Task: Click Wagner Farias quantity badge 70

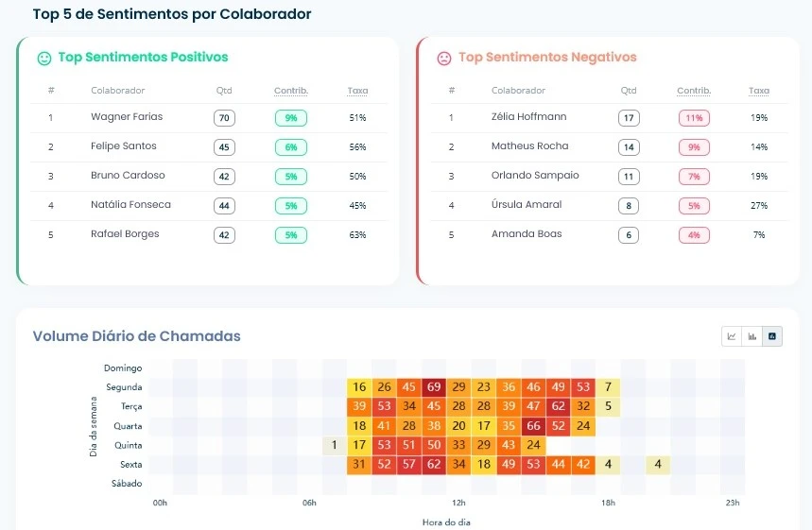Action: click(x=224, y=118)
